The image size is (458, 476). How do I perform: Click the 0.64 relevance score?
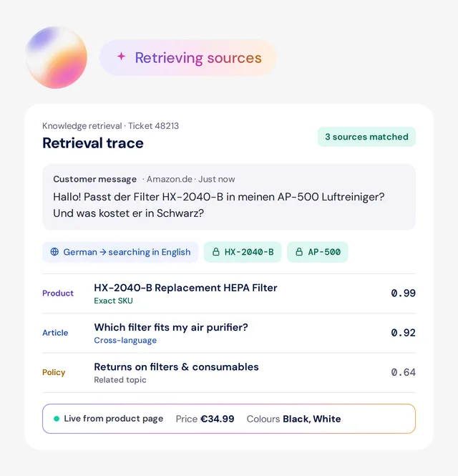404,372
